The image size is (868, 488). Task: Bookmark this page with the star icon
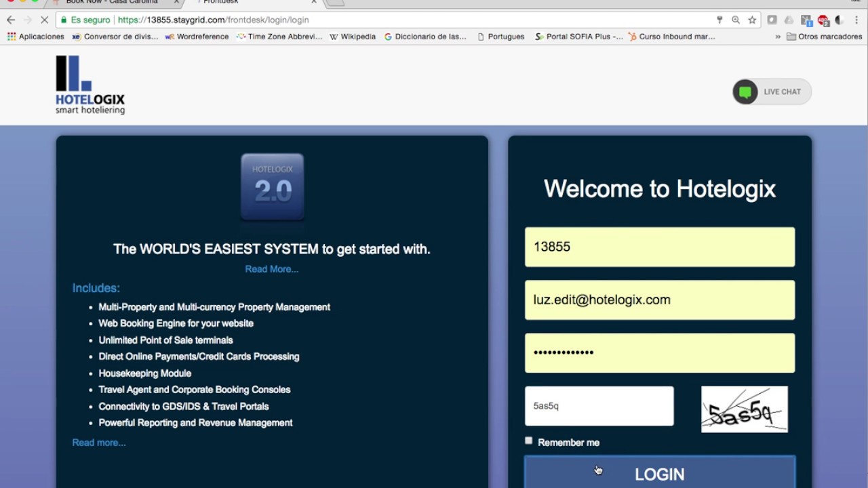(x=752, y=20)
